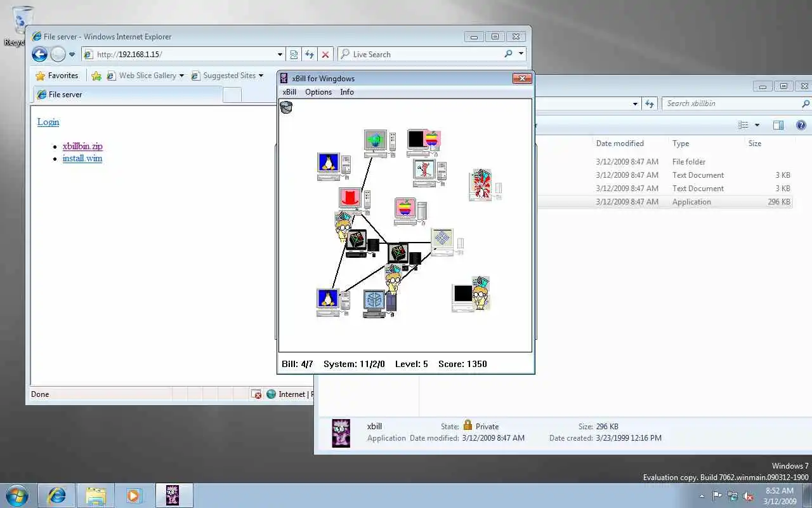
Task: Expand the IE address bar dropdown
Action: click(x=280, y=55)
